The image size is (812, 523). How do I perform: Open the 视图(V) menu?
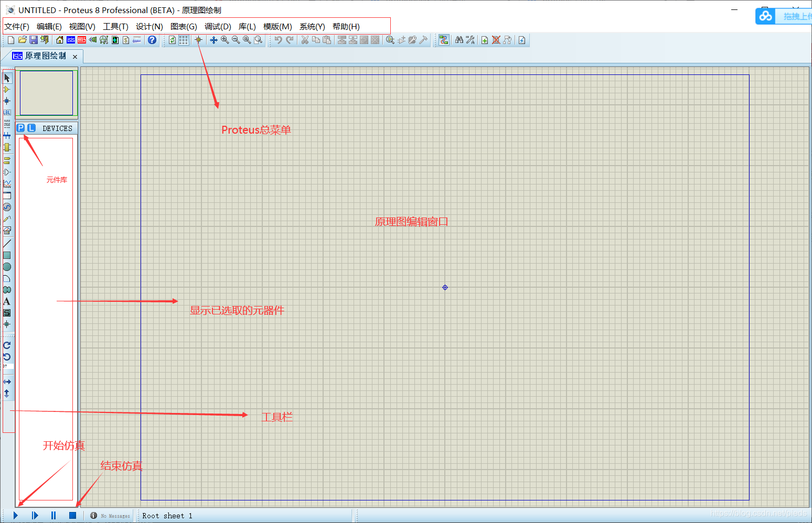point(82,26)
